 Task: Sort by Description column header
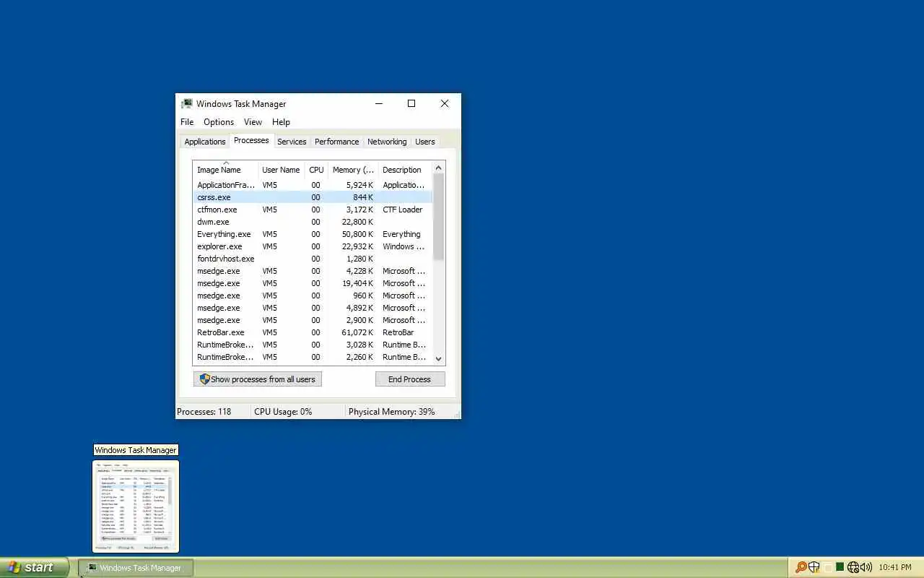404,170
